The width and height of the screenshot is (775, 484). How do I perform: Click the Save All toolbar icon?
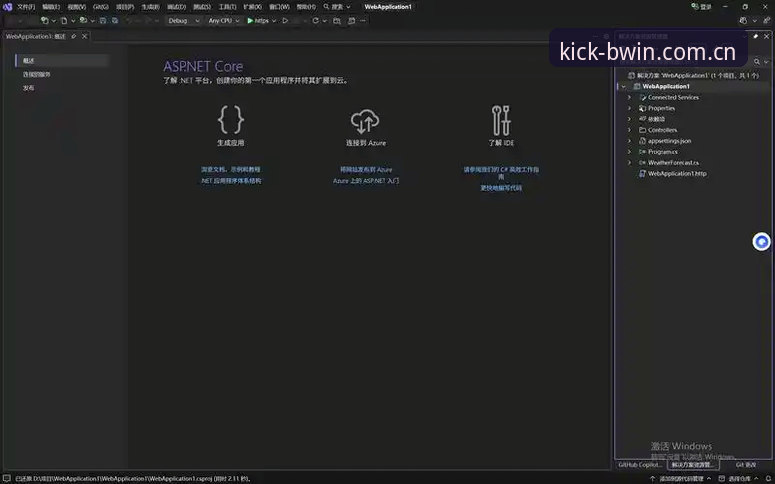tap(115, 21)
